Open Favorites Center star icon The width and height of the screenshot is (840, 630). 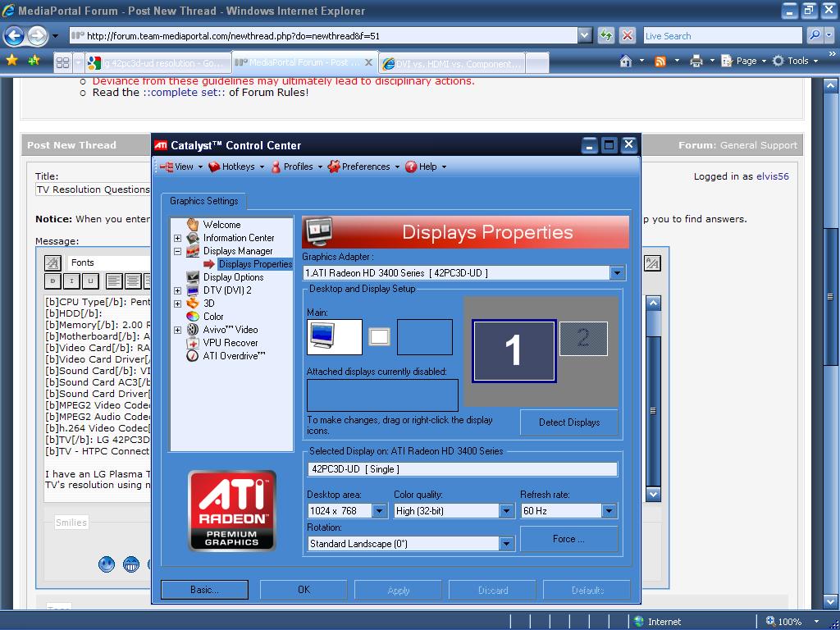click(11, 61)
